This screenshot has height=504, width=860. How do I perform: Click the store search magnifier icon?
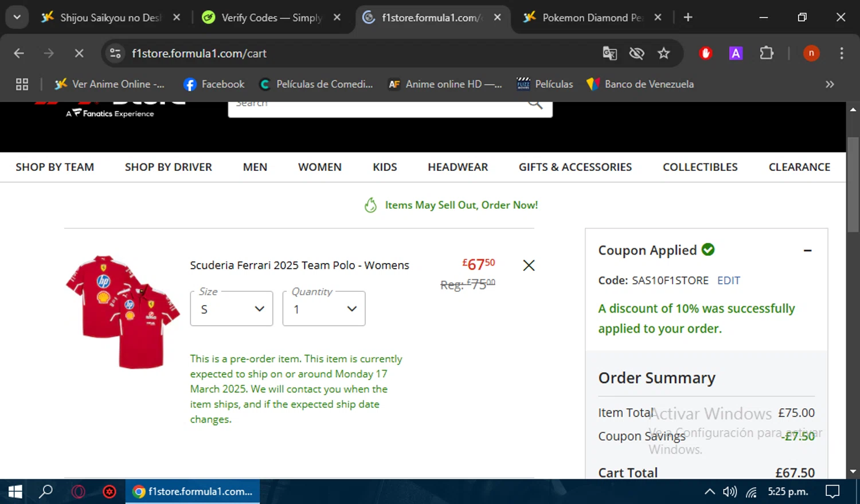(x=535, y=104)
